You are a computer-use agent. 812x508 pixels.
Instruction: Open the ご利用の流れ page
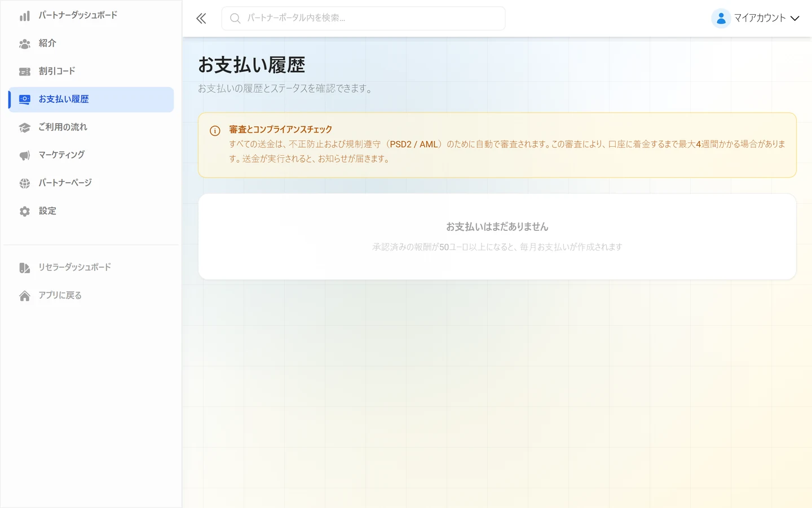91,127
